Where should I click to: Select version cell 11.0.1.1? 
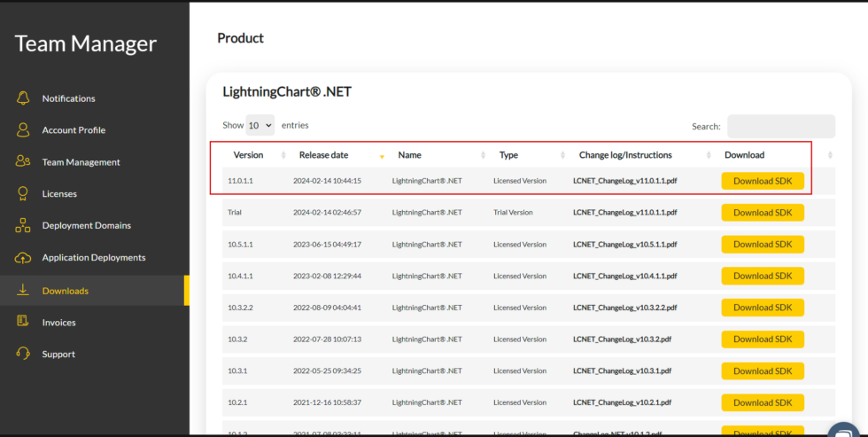point(240,181)
